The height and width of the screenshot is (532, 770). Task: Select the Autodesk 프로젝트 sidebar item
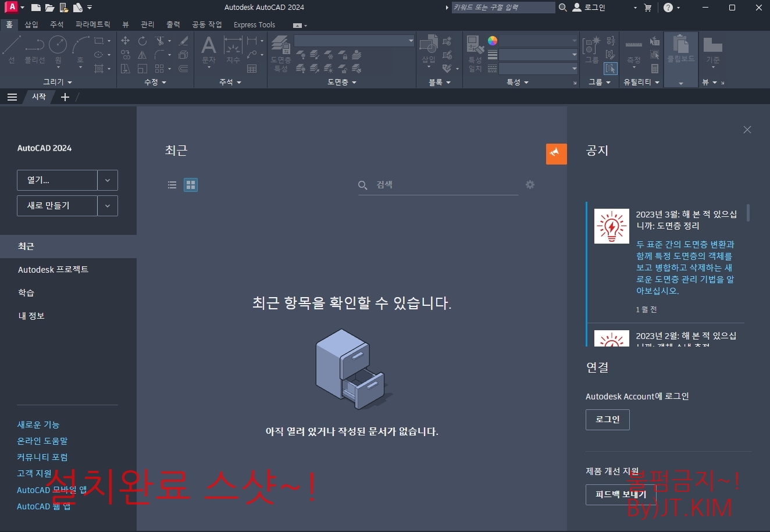coord(68,270)
